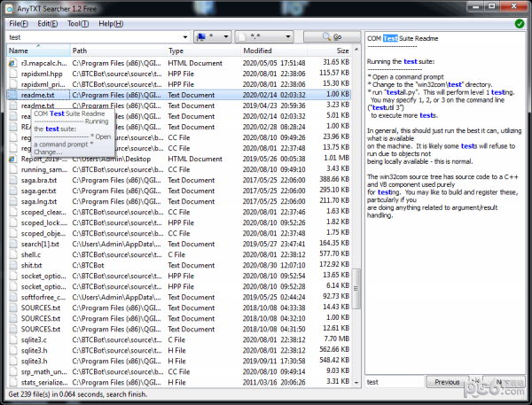The height and width of the screenshot is (405, 532).
Task: Sort results by the Path column header
Action: click(x=118, y=51)
